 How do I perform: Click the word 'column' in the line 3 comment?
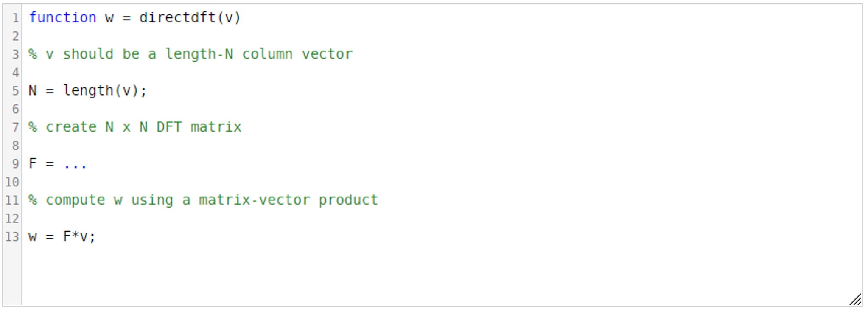point(267,54)
